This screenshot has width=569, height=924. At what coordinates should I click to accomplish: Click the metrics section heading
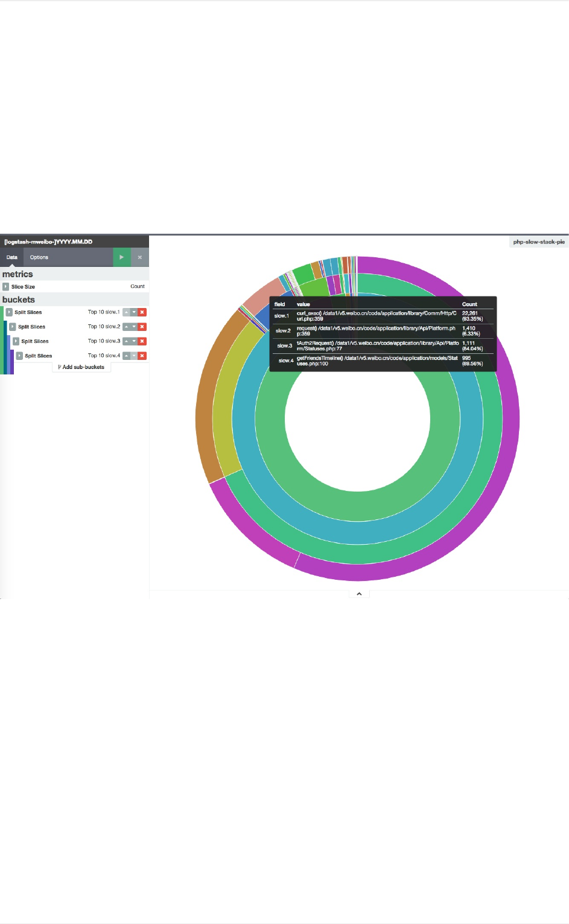(x=17, y=274)
